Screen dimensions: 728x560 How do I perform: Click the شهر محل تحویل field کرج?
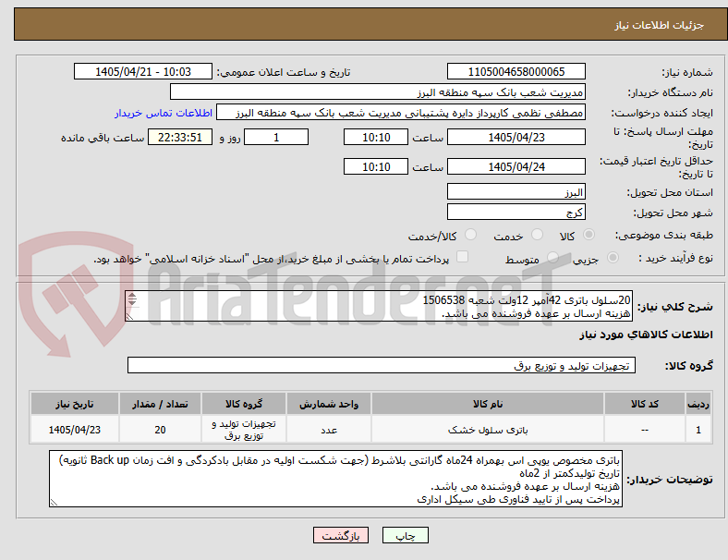click(516, 213)
